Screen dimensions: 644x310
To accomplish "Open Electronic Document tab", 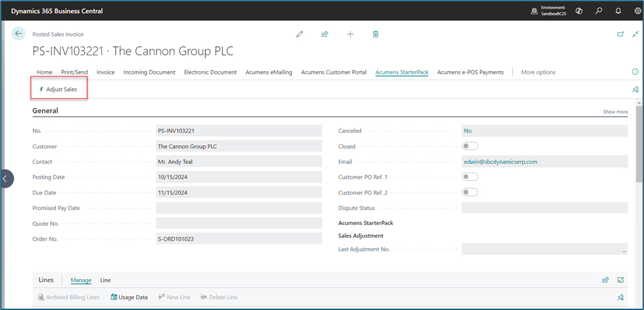I will pyautogui.click(x=211, y=72).
